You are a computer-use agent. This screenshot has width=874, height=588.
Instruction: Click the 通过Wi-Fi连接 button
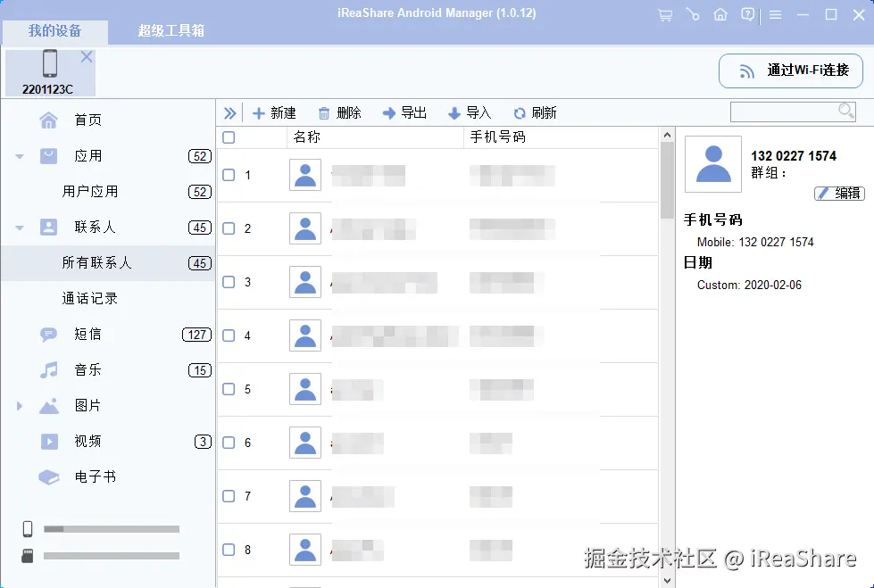790,71
